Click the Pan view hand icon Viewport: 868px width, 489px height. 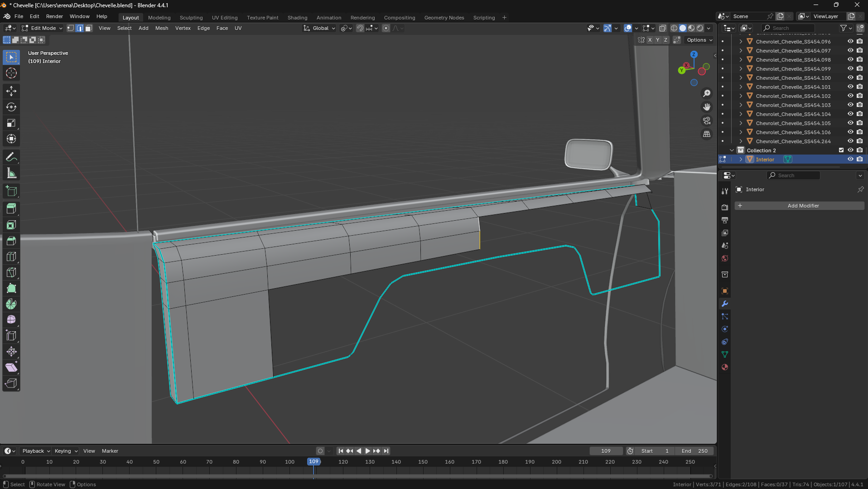pyautogui.click(x=707, y=107)
